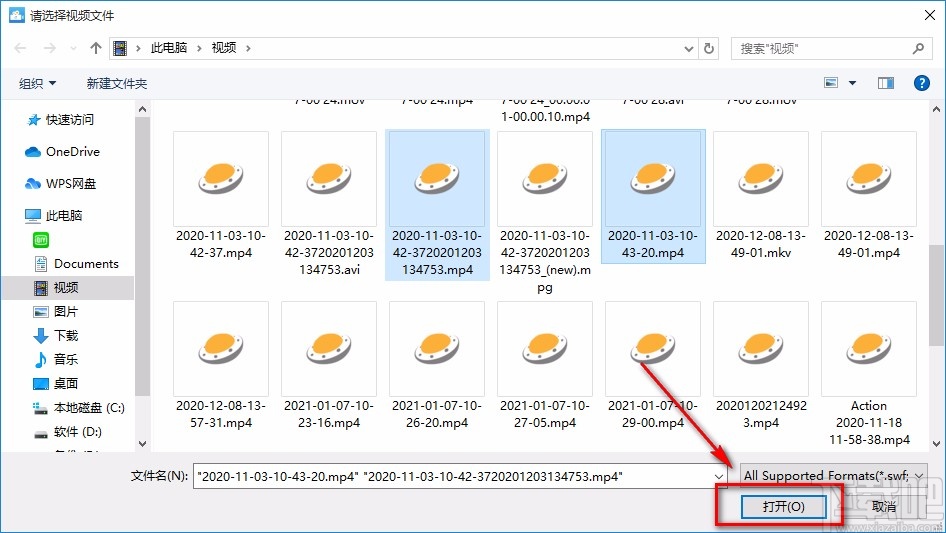Select 20201202124923.mp4 file
946x533 pixels.
(x=761, y=366)
